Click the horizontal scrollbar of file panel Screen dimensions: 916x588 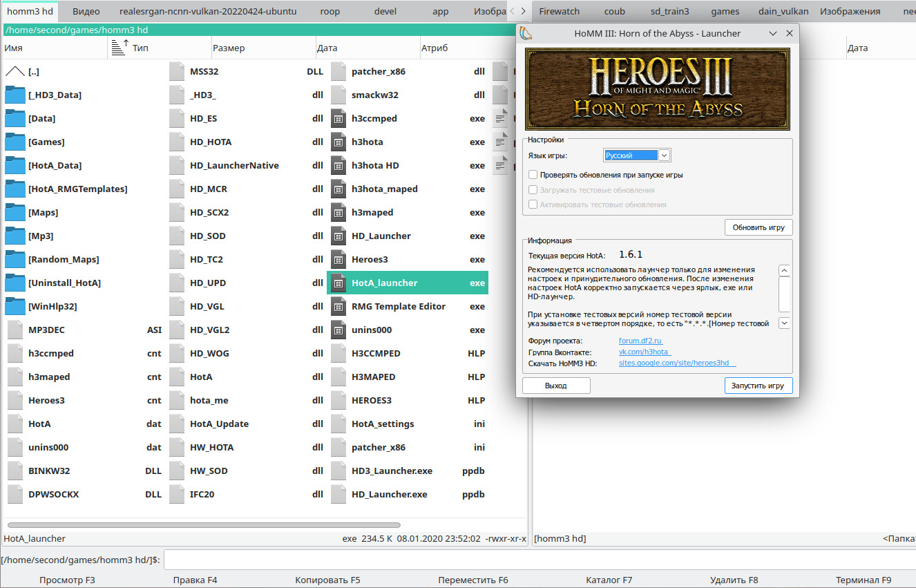click(x=204, y=526)
